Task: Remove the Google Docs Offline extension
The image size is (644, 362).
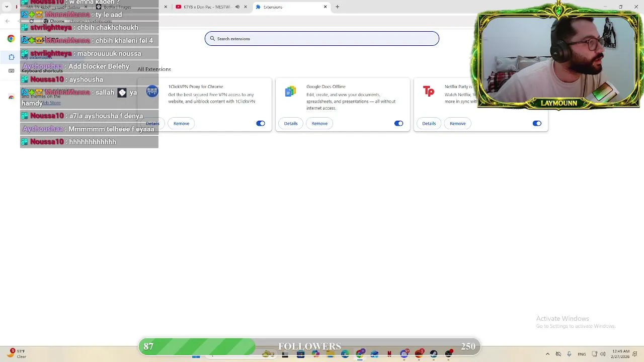Action: 319,123
